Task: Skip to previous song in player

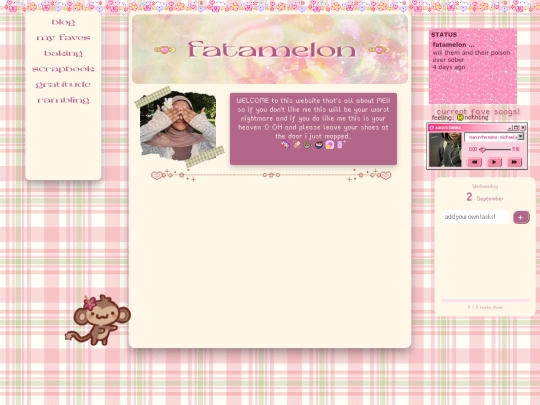Action: point(474,162)
